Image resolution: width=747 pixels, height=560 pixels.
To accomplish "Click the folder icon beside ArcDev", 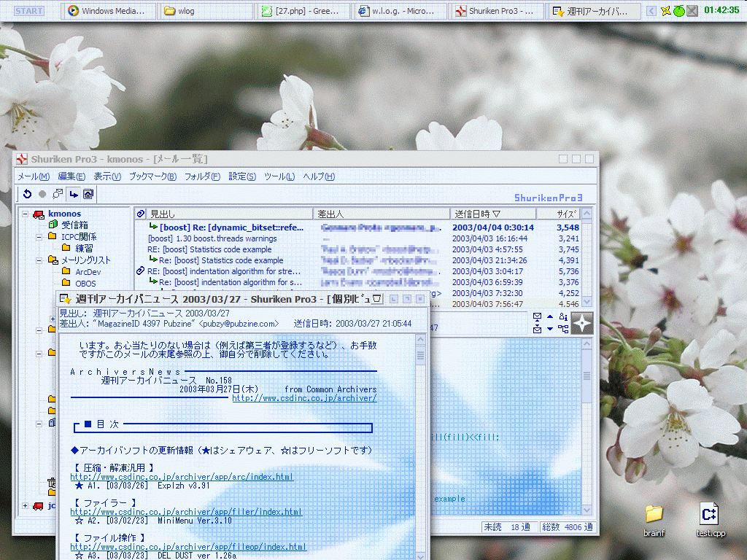I will pos(66,271).
